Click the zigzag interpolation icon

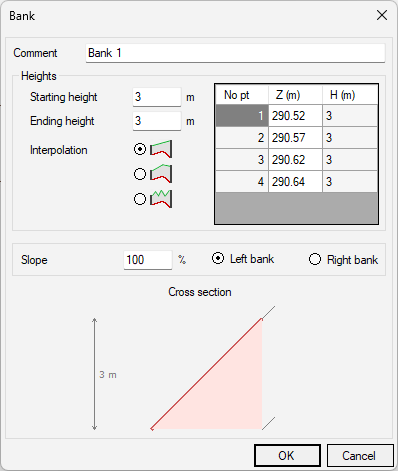coord(161,199)
